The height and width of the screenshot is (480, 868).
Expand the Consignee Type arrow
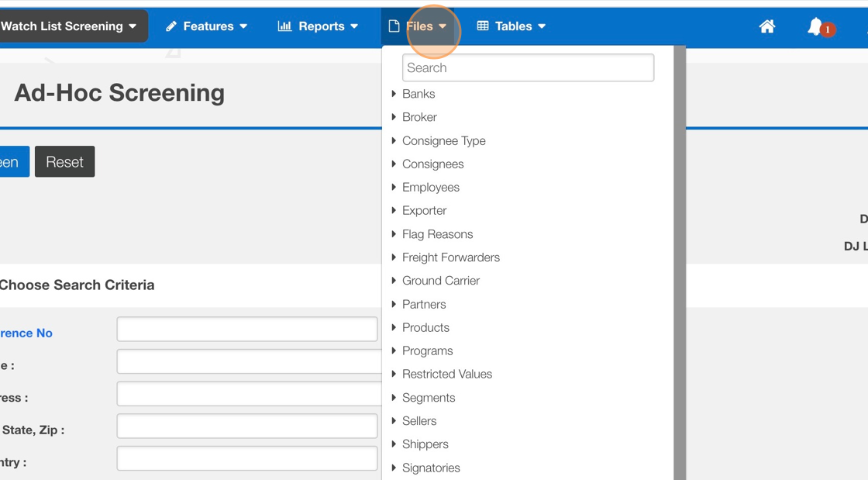tap(394, 140)
